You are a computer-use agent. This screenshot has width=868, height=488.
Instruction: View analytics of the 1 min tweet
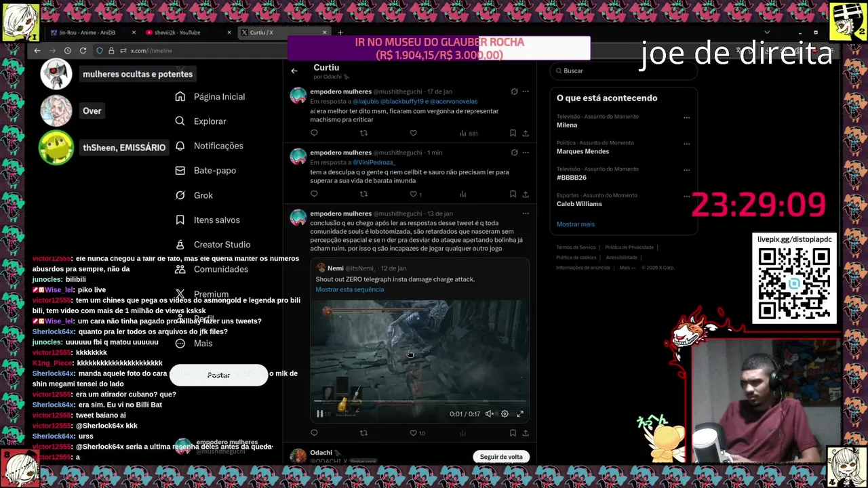463,195
